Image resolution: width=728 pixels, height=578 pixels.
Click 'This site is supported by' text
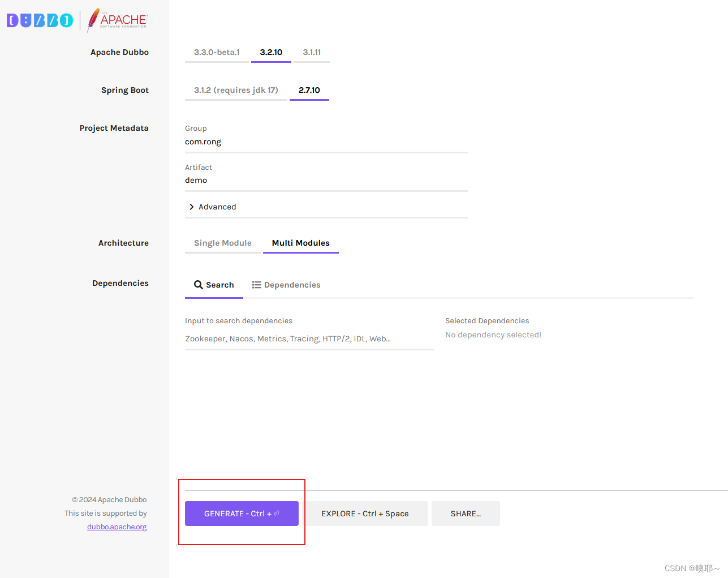click(x=106, y=513)
